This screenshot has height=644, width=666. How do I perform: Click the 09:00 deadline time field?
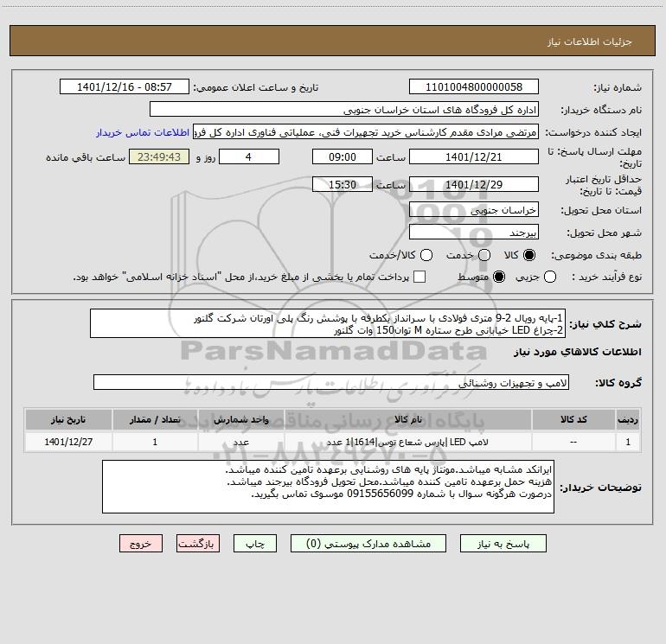tap(343, 156)
